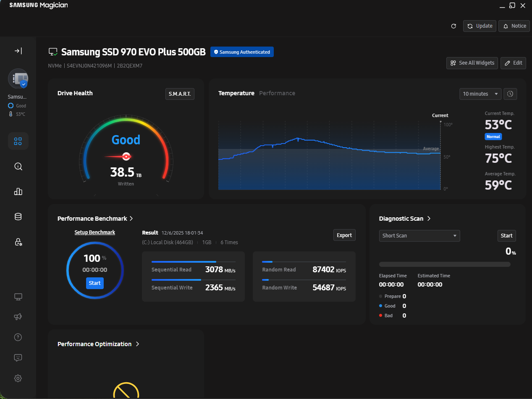Open the Performance Benchmark bar chart sidebar icon
The width and height of the screenshot is (532, 399).
coord(18,191)
